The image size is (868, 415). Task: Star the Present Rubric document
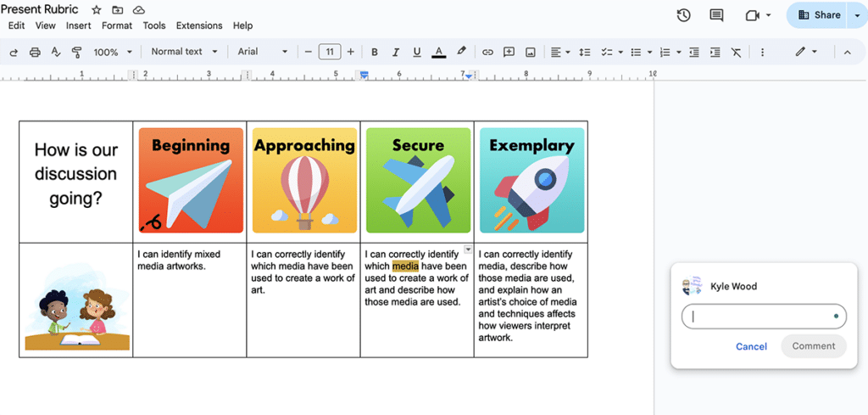pyautogui.click(x=97, y=10)
